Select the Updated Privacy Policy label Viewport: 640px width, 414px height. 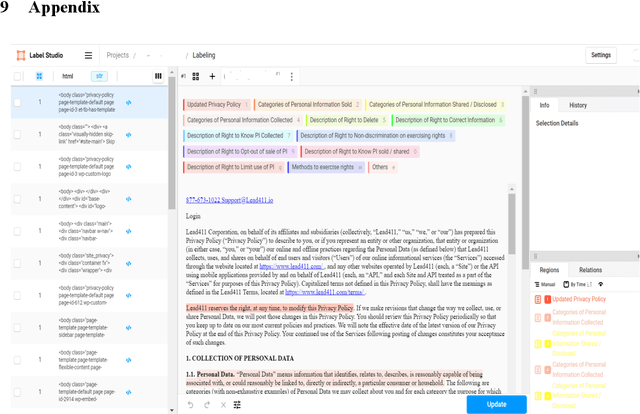coord(217,105)
